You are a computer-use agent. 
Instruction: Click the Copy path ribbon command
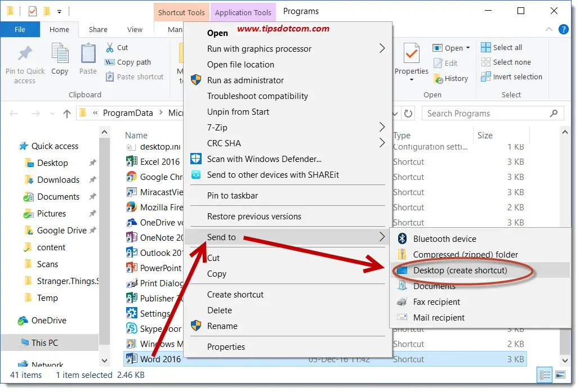(x=128, y=62)
